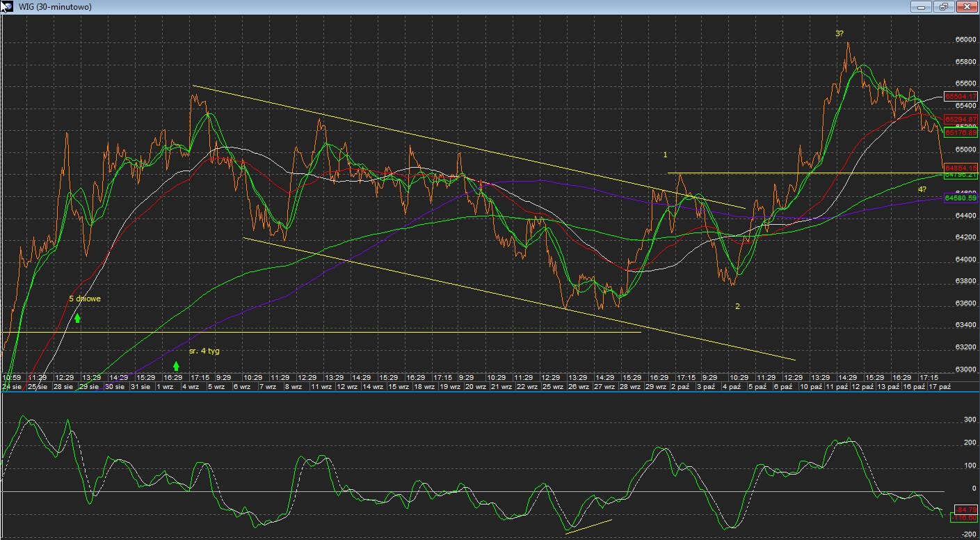Click the orange-boxed last price 64854.15
The image size is (980, 540).
pyautogui.click(x=961, y=168)
